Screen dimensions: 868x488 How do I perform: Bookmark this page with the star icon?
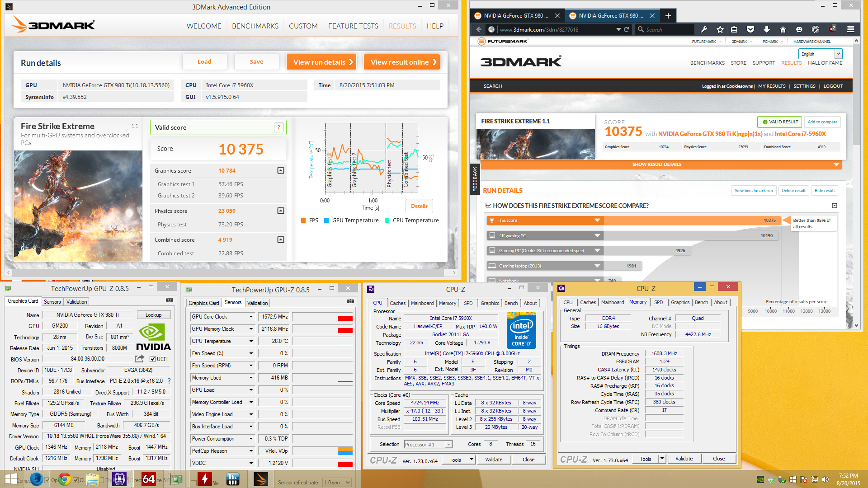720,29
